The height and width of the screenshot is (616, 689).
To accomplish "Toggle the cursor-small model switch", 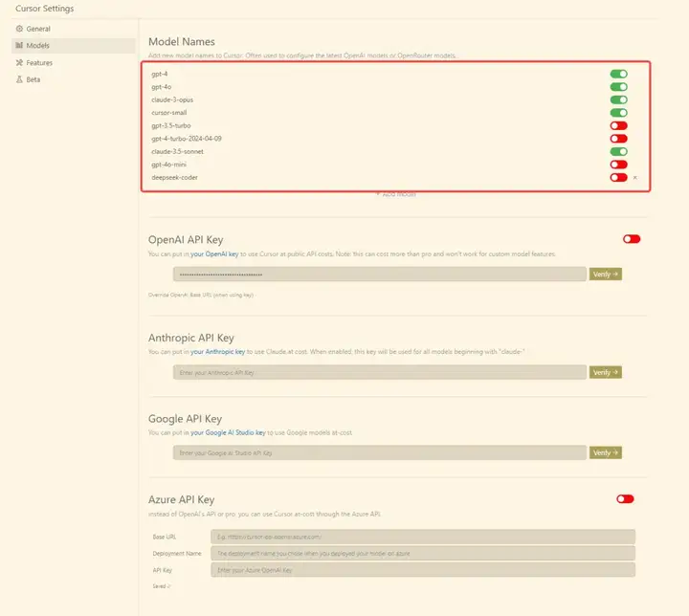I will [x=619, y=113].
